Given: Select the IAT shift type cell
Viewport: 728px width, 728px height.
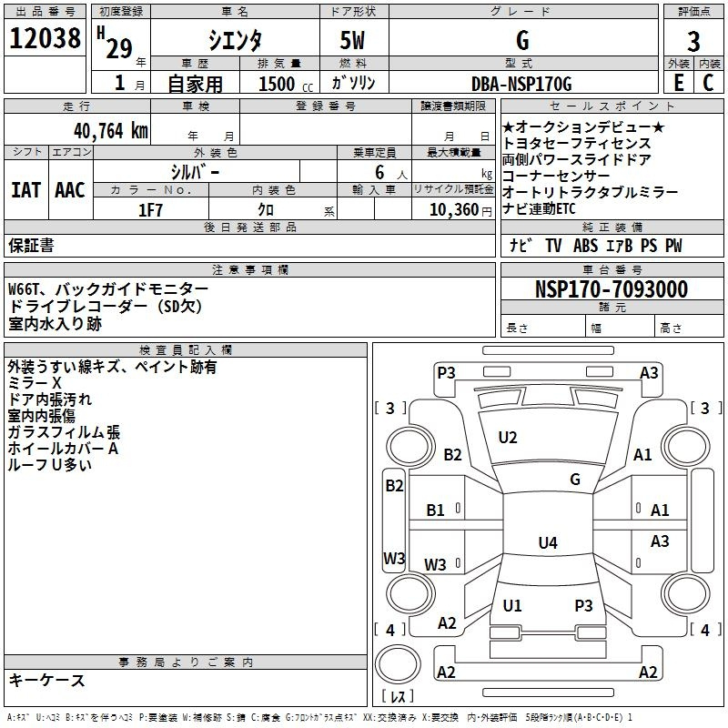Looking at the screenshot, I should coord(25,190).
